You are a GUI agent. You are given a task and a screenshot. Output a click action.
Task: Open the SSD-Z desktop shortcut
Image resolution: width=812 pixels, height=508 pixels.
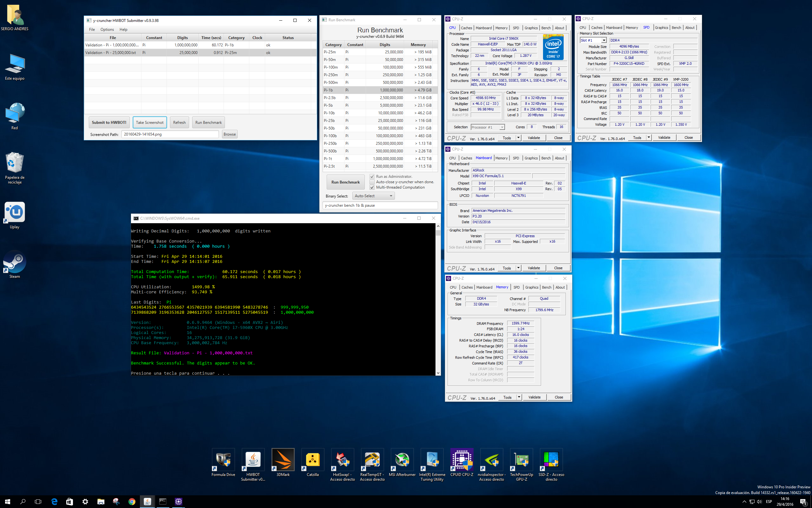(x=551, y=465)
